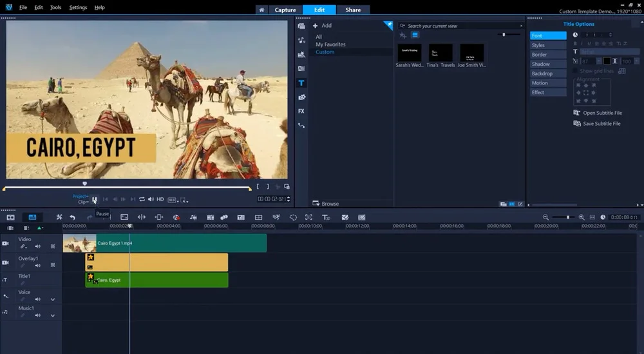This screenshot has width=644, height=354.
Task: Click the Undo arrow in timeline toolbar
Action: pos(73,217)
